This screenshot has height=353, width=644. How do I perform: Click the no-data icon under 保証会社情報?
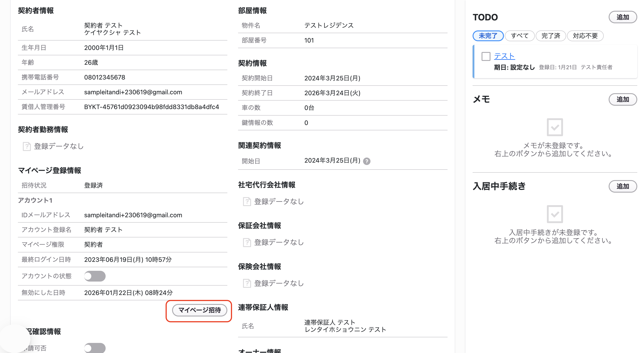point(247,242)
